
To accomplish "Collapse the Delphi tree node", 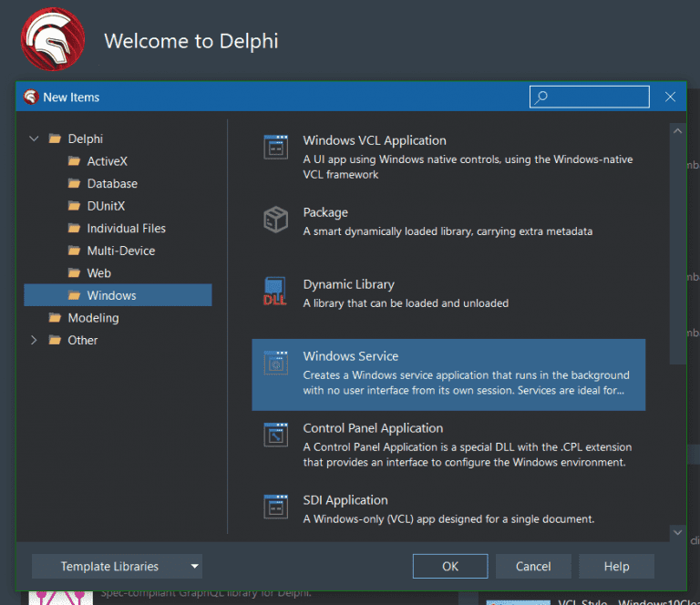I will click(34, 138).
